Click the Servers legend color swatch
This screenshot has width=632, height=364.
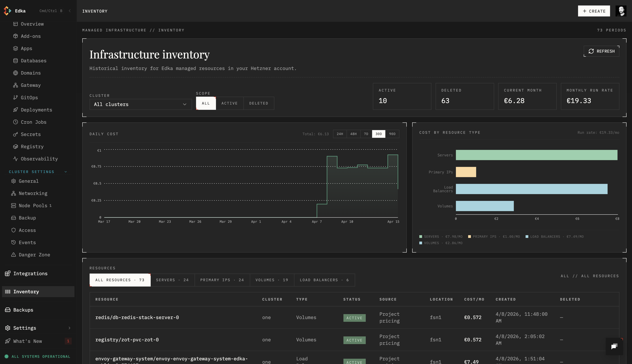click(x=421, y=236)
